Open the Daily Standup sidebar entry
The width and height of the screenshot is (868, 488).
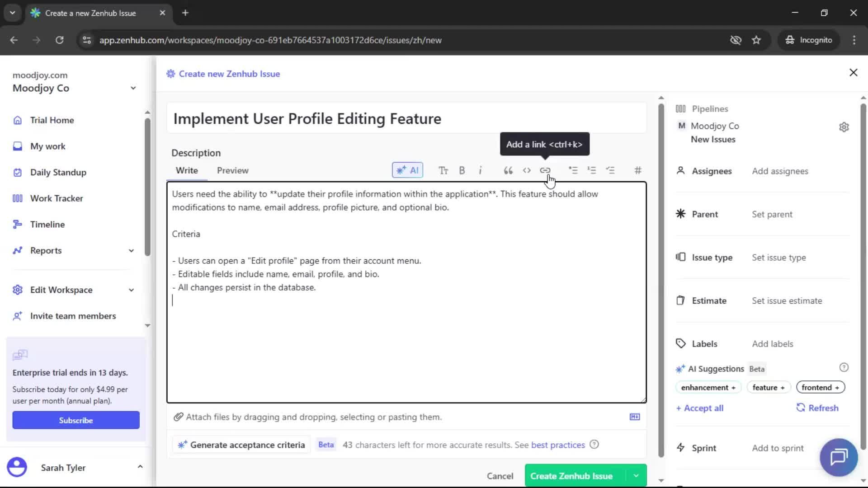(58, 172)
